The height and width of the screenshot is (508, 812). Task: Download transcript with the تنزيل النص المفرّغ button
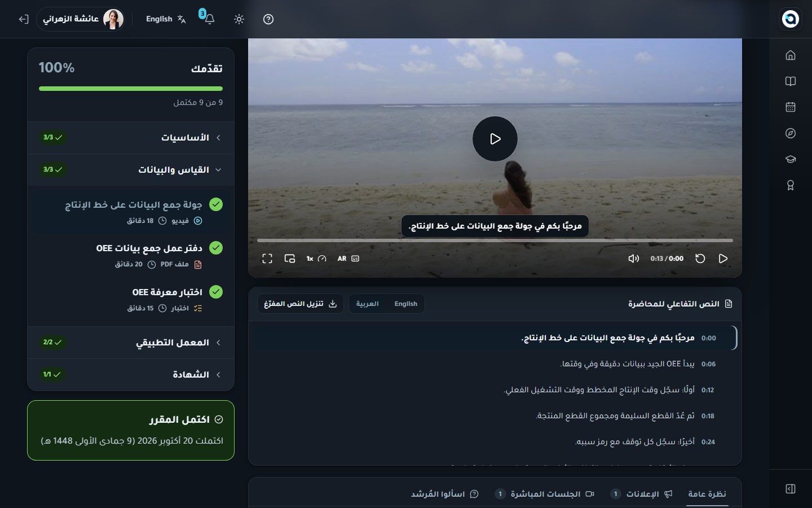[301, 304]
